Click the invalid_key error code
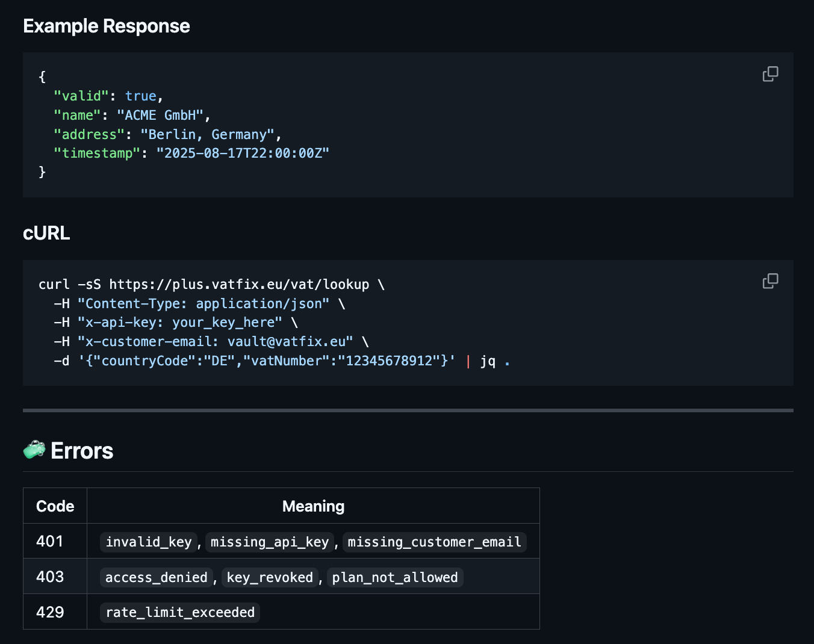 pyautogui.click(x=149, y=542)
